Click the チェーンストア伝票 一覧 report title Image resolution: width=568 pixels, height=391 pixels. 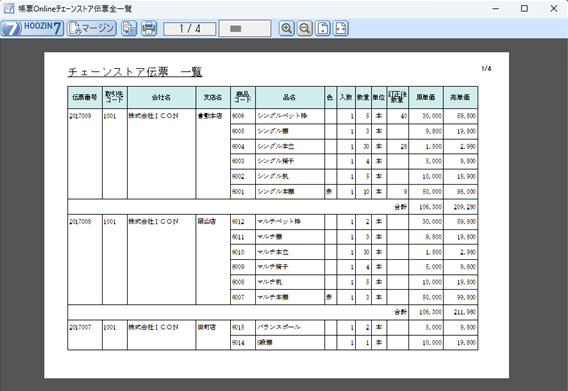(x=135, y=72)
